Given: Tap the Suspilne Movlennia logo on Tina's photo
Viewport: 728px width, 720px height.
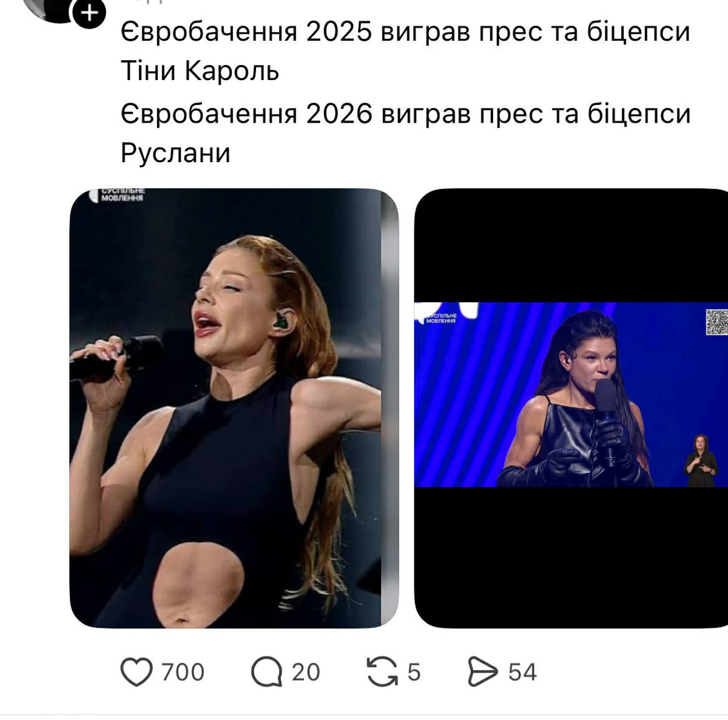Looking at the screenshot, I should pos(121,195).
